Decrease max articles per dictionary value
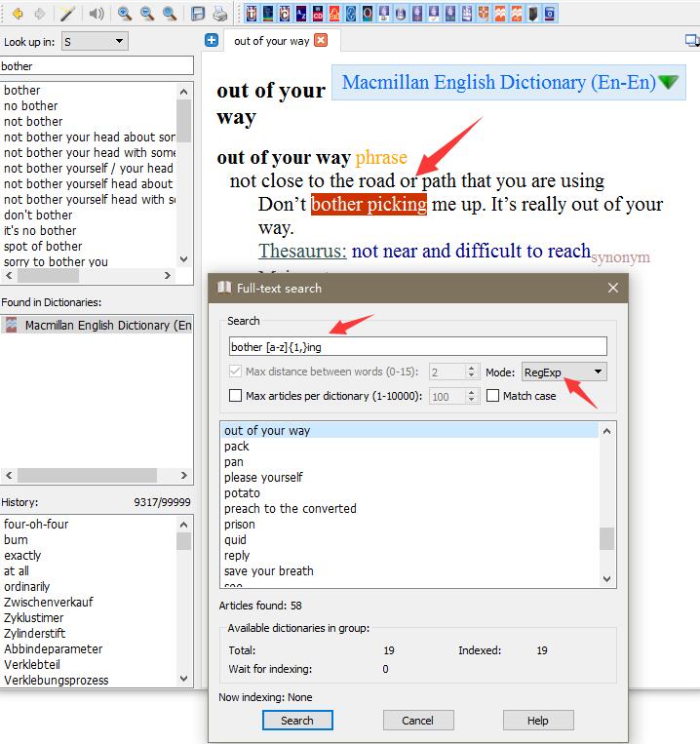Screen dimensions: 700x744 [x=471, y=400]
